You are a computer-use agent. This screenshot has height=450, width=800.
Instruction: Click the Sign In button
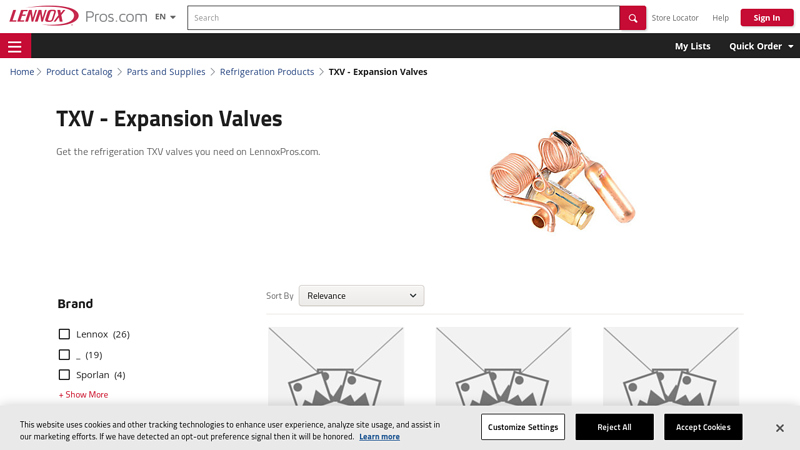[x=766, y=18]
